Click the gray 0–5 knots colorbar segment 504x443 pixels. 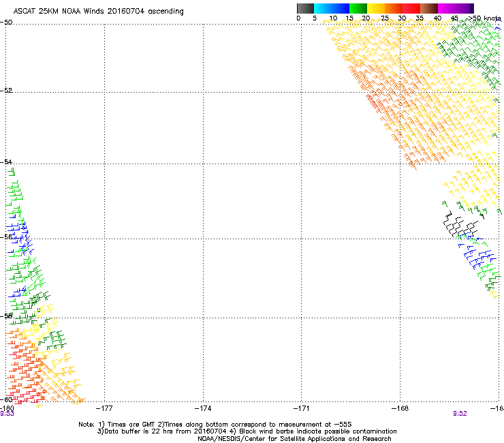(305, 8)
